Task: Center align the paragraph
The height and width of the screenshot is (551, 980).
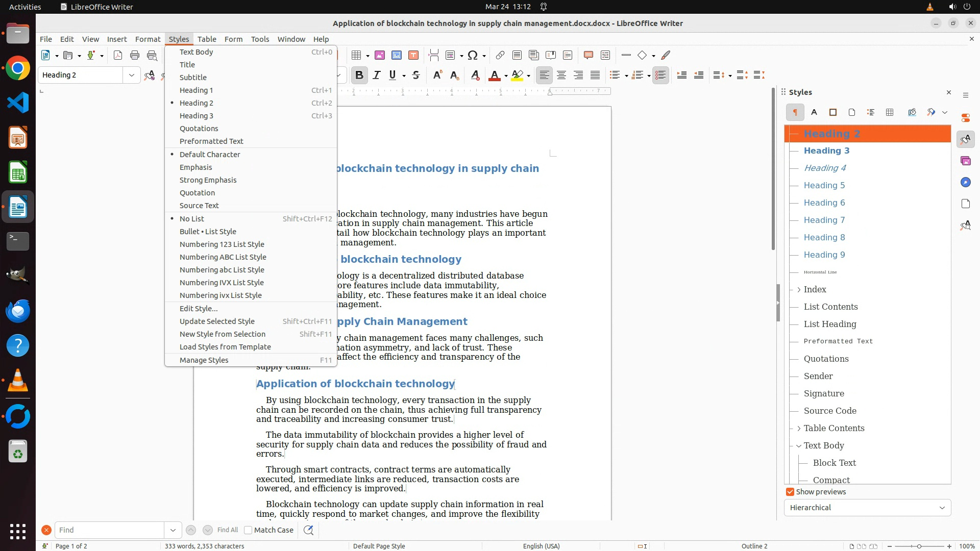Action: click(x=561, y=76)
